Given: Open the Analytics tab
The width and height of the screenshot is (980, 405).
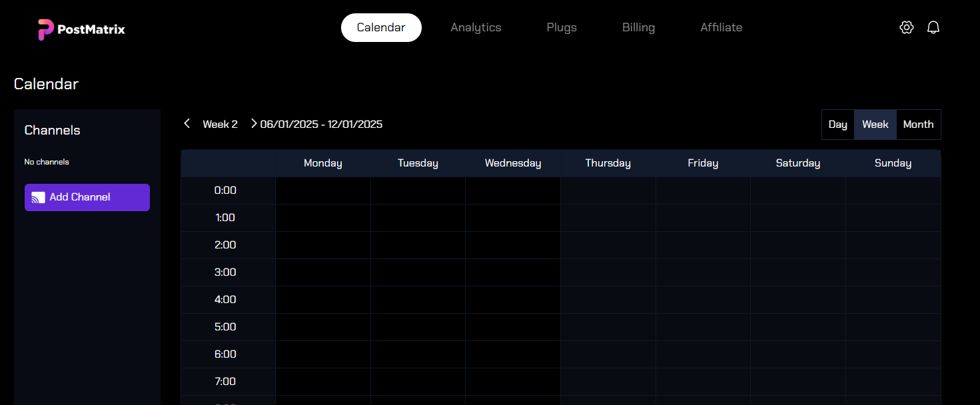Looking at the screenshot, I should 476,28.
